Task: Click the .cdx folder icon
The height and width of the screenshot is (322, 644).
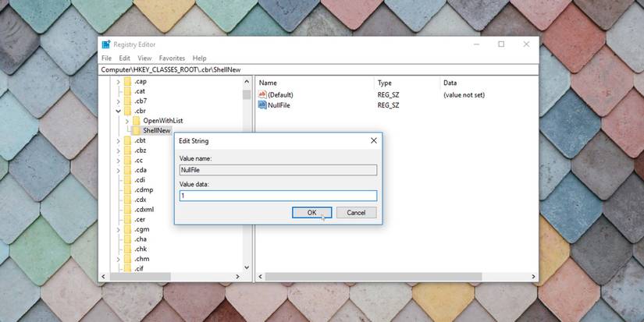Action: pos(127,200)
